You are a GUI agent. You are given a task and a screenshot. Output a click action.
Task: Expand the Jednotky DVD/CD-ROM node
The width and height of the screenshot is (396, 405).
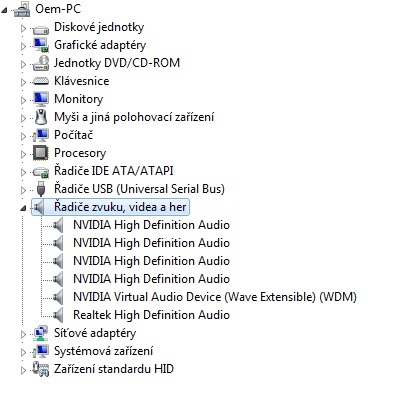point(23,64)
